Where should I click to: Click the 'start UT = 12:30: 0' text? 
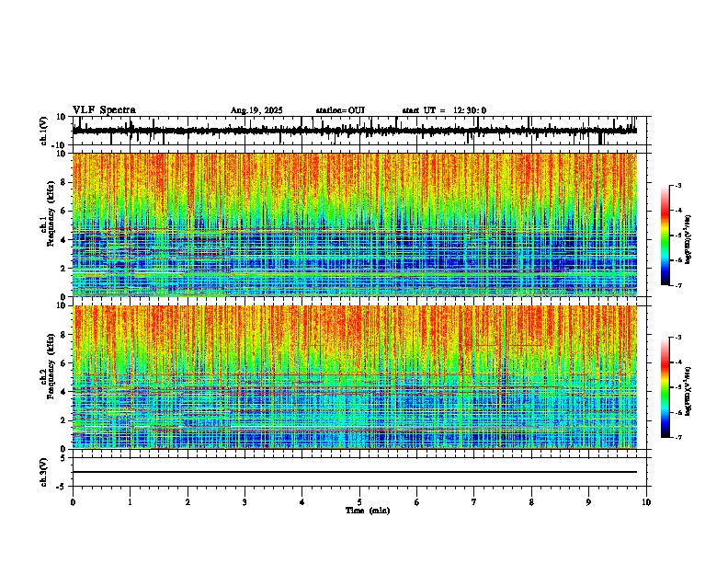[x=444, y=110]
